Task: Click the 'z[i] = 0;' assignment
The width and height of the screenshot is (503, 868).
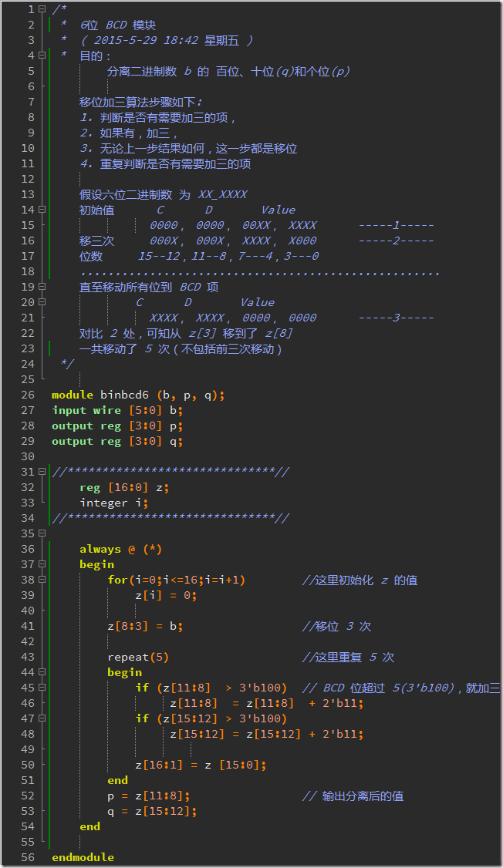Action: 166,595
